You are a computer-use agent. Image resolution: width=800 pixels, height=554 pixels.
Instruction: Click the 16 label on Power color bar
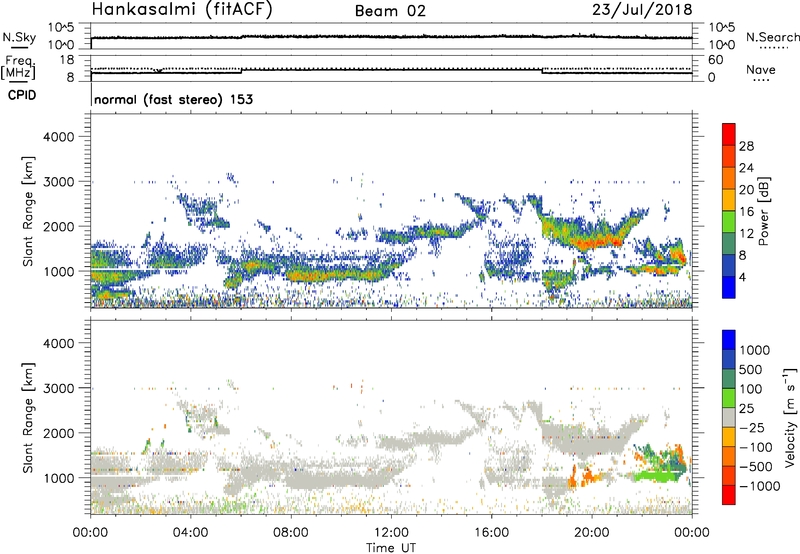[746, 212]
